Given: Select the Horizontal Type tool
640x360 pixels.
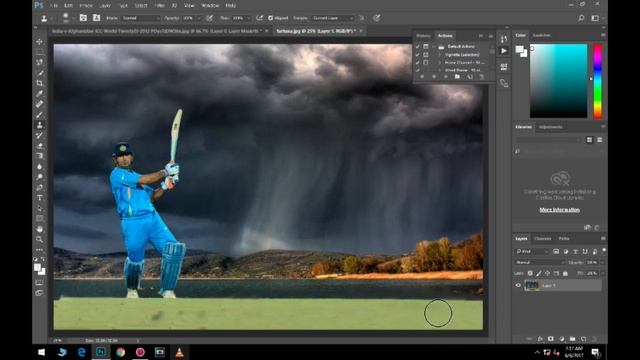Looking at the screenshot, I should (x=40, y=198).
